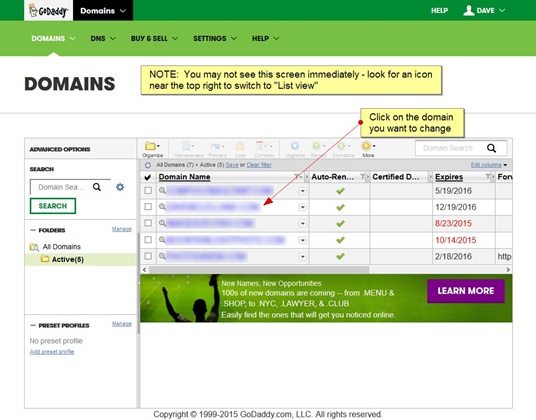Click the Expires column filter icon
536x420 pixels.
coord(488,177)
